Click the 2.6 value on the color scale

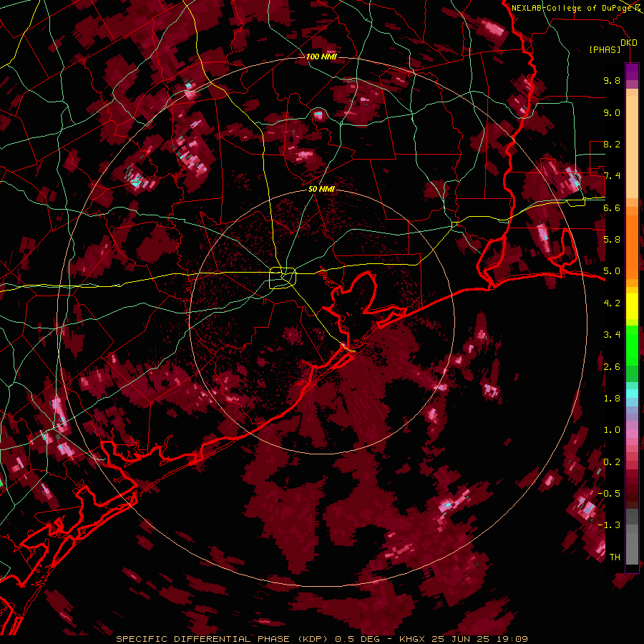(x=612, y=367)
